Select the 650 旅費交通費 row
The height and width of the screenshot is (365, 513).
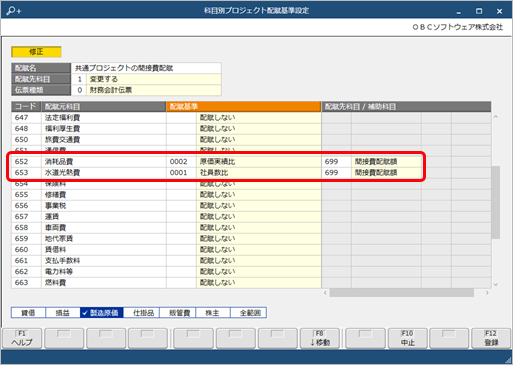pos(251,140)
